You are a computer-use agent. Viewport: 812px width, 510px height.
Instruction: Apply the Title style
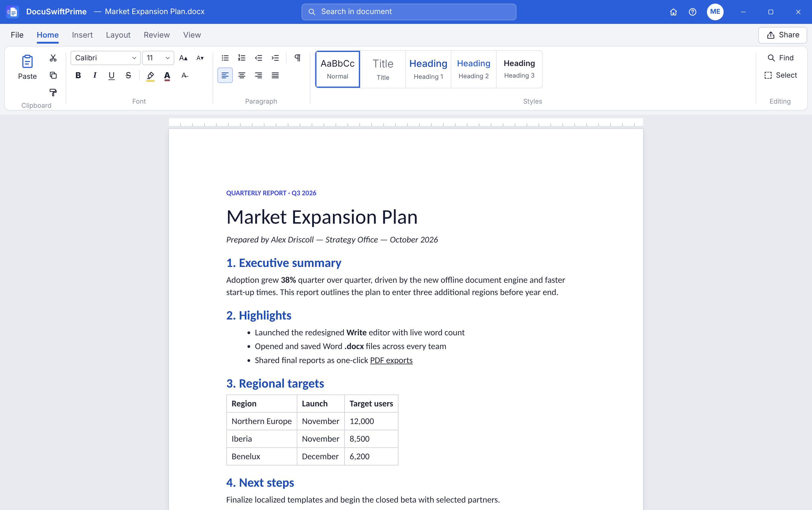pyautogui.click(x=383, y=69)
